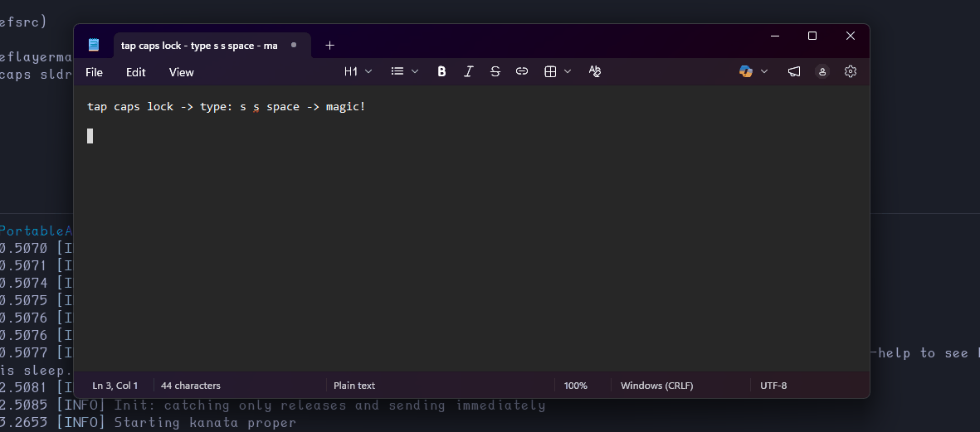Toggle strikethrough formatting
980x432 pixels.
tap(495, 72)
